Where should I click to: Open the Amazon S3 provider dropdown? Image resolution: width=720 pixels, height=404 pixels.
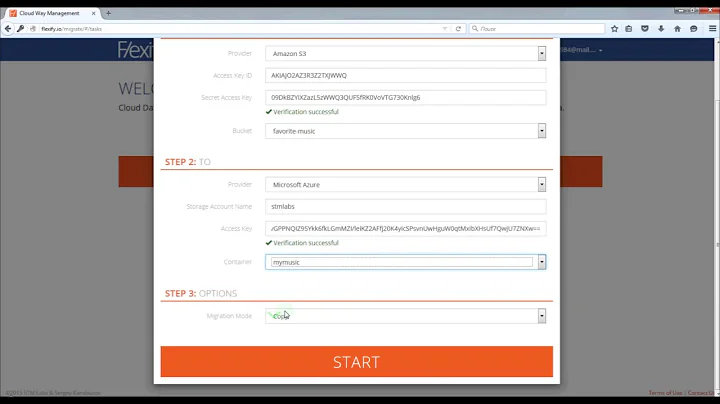click(405, 54)
